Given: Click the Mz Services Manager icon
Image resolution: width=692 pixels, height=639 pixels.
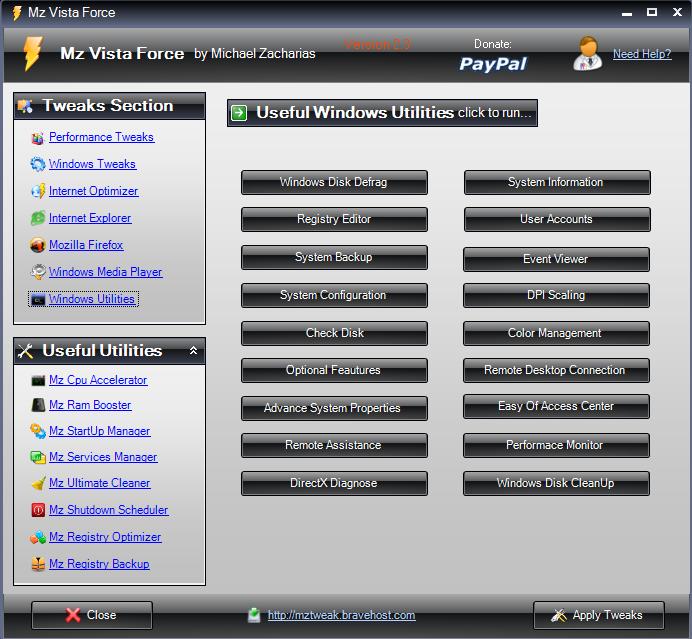Looking at the screenshot, I should pos(38,457).
